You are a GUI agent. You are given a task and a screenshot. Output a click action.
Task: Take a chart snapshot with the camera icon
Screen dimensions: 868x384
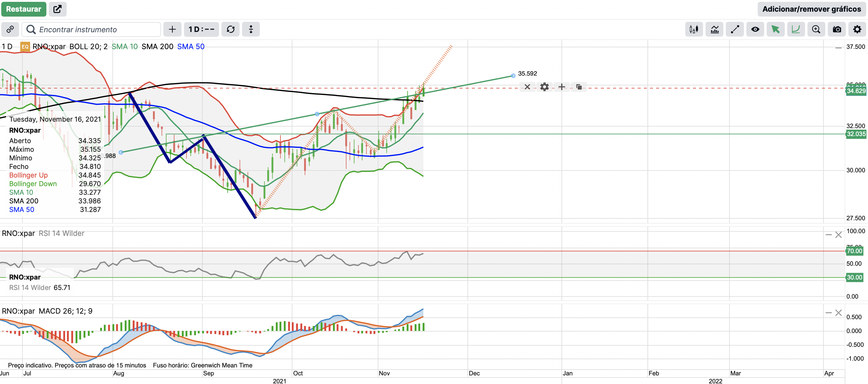[x=837, y=29]
